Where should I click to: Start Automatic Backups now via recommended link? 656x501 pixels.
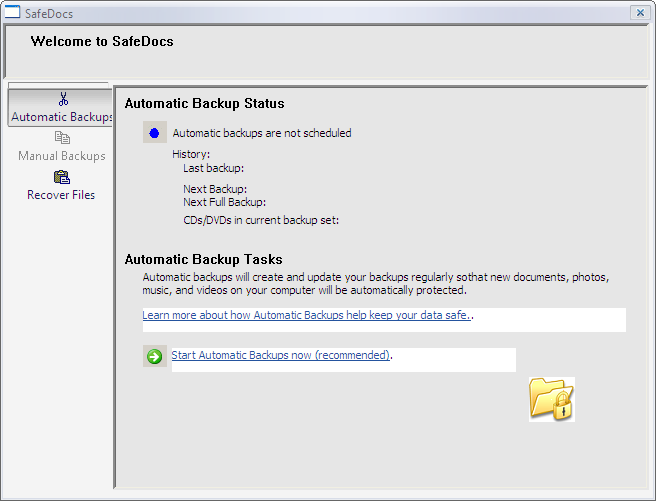coord(280,355)
